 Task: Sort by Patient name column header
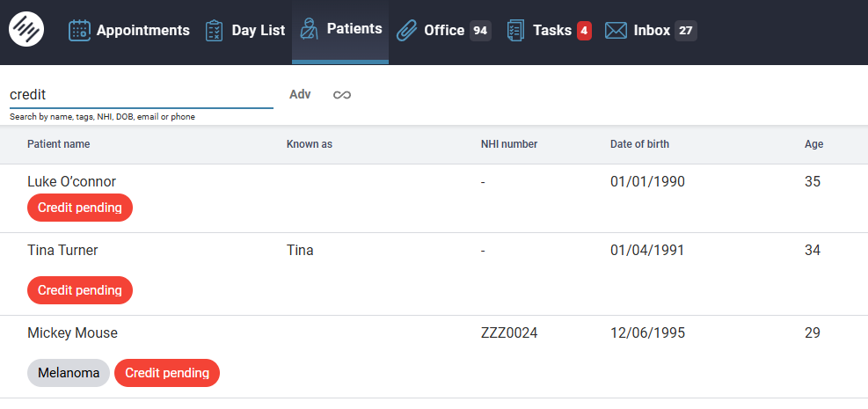[x=58, y=144]
